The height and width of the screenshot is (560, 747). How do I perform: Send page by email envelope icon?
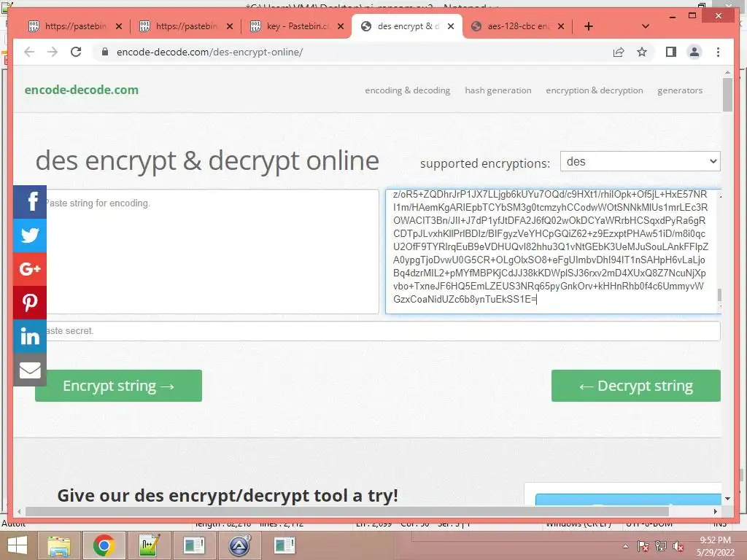pos(30,370)
